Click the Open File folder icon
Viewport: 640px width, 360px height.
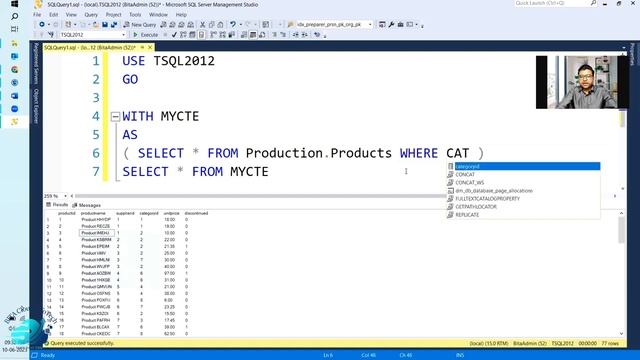point(95,24)
